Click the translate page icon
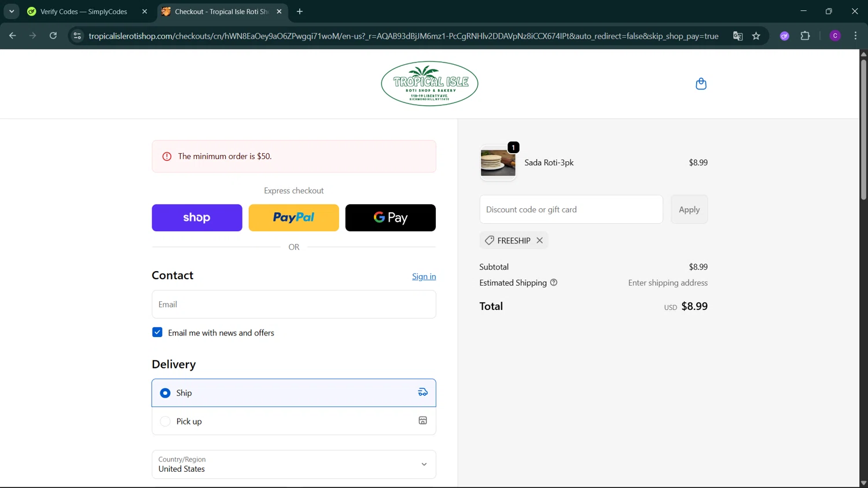 click(x=738, y=36)
